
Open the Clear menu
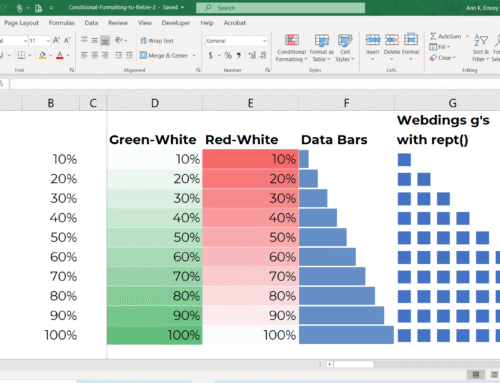pyautogui.click(x=442, y=58)
